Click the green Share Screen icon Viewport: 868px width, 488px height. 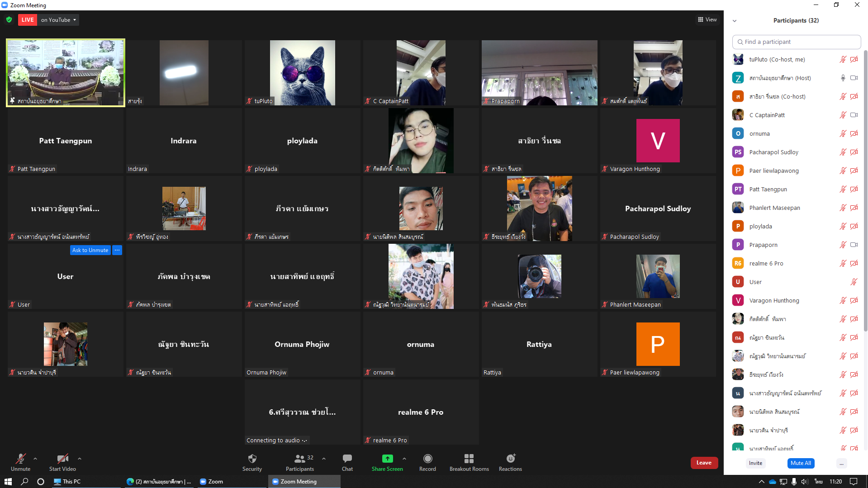[x=388, y=459]
